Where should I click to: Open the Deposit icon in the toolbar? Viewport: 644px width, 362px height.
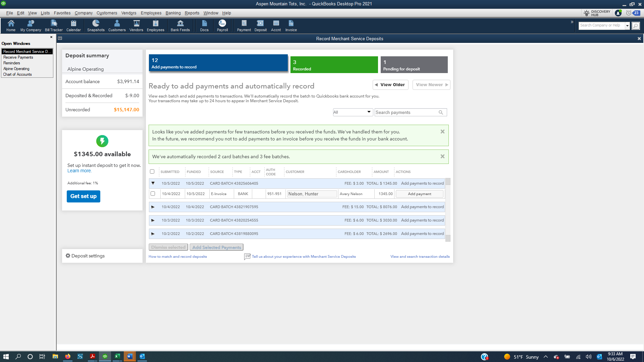tap(260, 25)
